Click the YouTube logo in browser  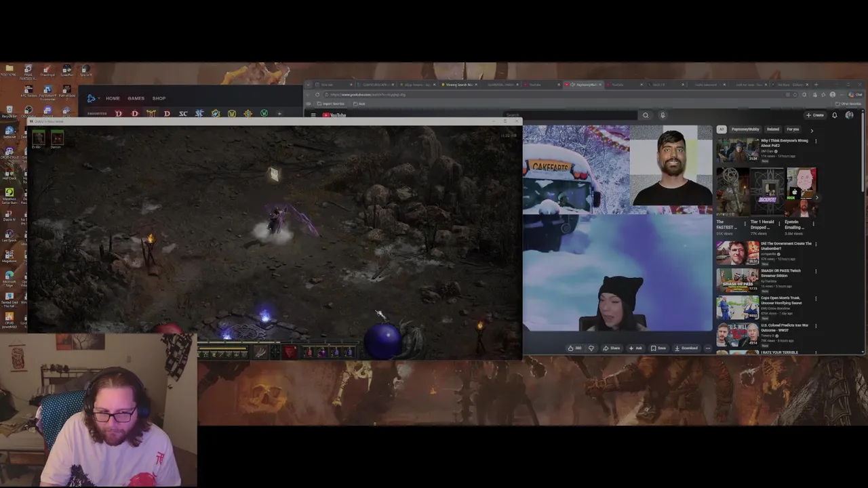[334, 115]
